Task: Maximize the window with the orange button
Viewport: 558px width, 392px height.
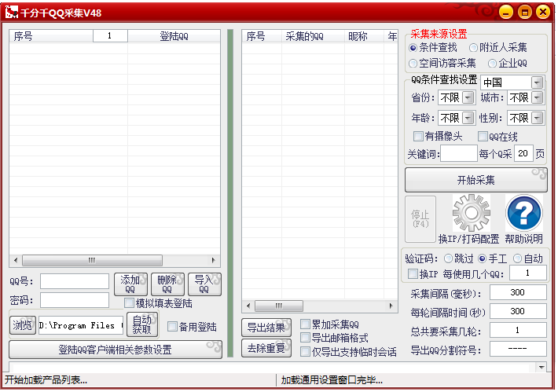Action: pos(524,12)
